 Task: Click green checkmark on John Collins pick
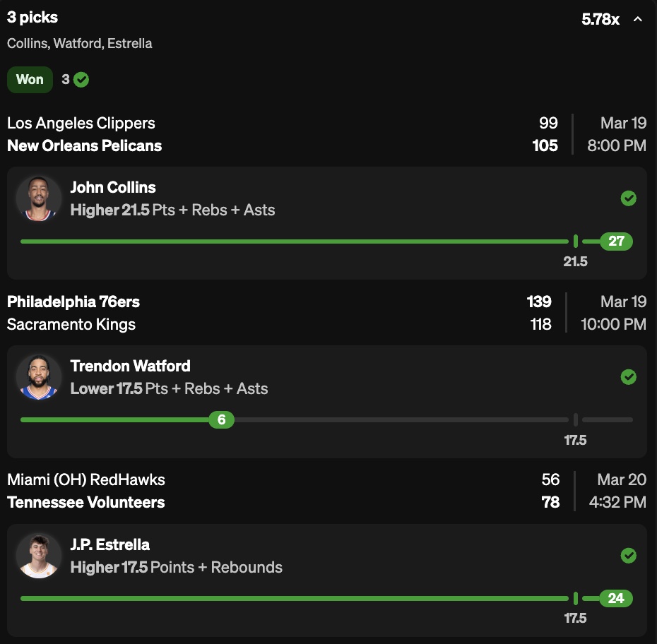[628, 198]
